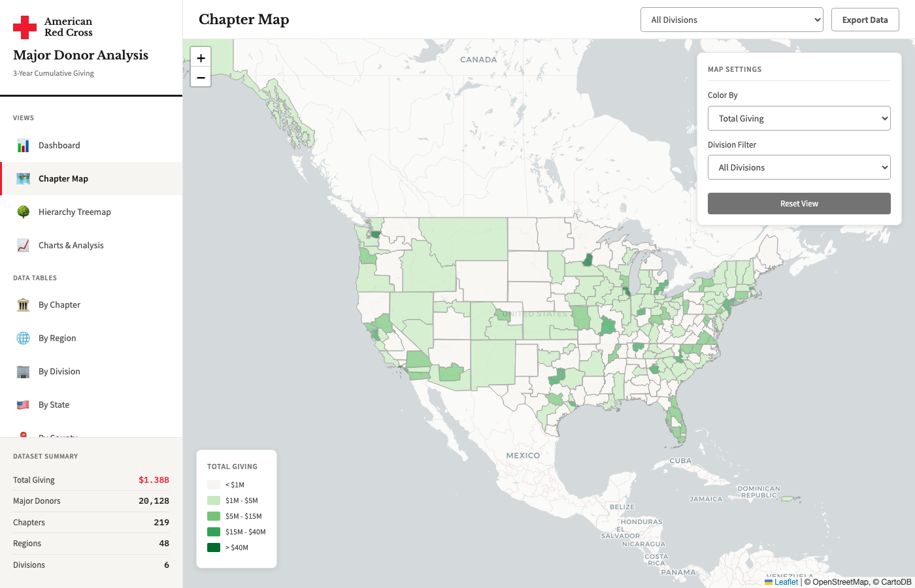Image resolution: width=915 pixels, height=588 pixels.
Task: Click the < $1M legend swatch
Action: (x=214, y=485)
